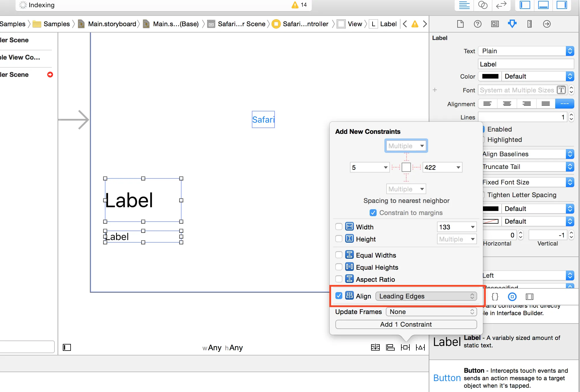The width and height of the screenshot is (580, 392).
Task: Expand the Text type Plain dropdown
Action: (526, 51)
